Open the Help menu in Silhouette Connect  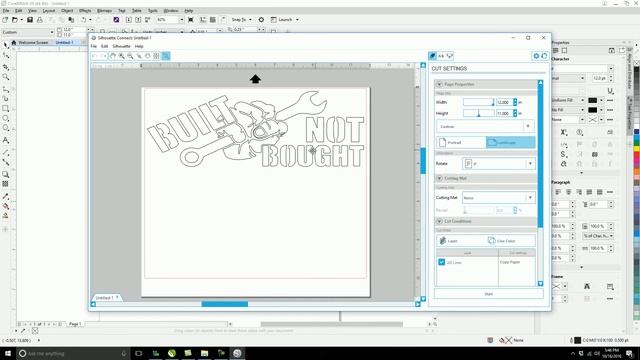pos(139,46)
